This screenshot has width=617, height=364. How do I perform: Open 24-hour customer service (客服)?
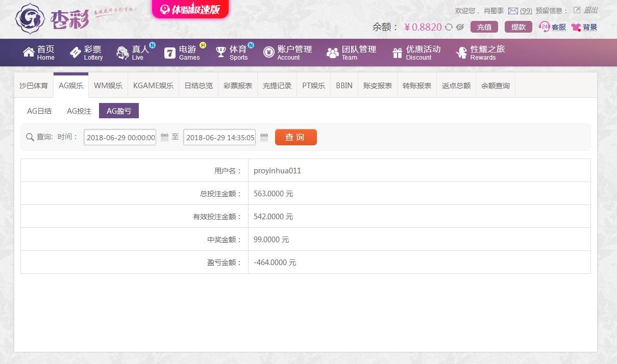tap(553, 27)
